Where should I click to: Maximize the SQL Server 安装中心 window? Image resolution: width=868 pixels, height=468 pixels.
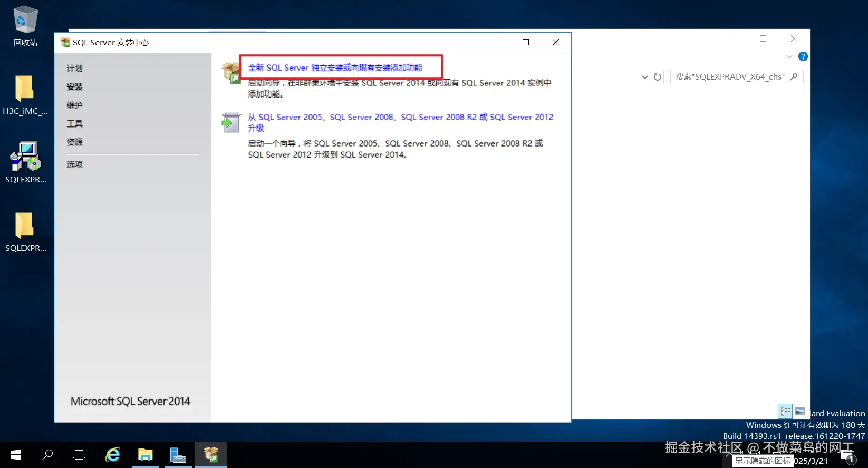(x=526, y=42)
